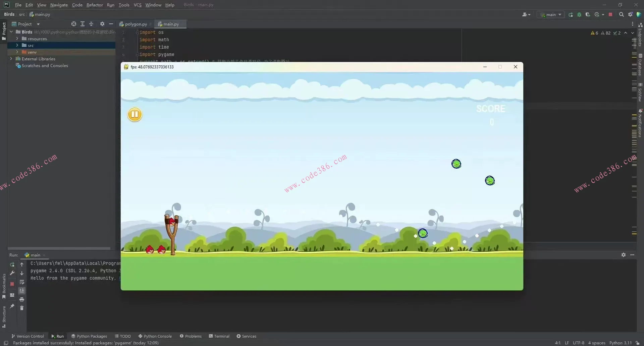Toggle the pin tab icon in Run panel
The image size is (644, 346).
tap(12, 306)
